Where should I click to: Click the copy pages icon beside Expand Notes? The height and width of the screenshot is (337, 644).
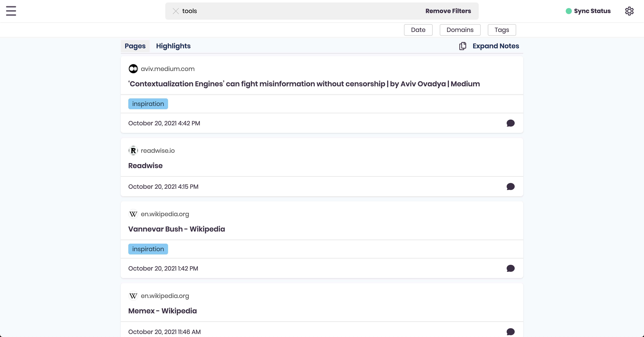tap(462, 46)
